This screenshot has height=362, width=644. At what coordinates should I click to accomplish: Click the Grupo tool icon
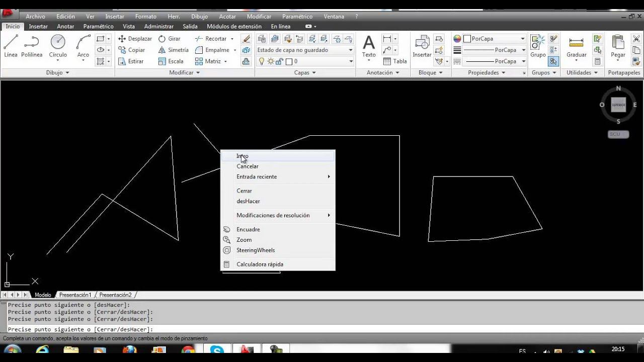tap(538, 46)
